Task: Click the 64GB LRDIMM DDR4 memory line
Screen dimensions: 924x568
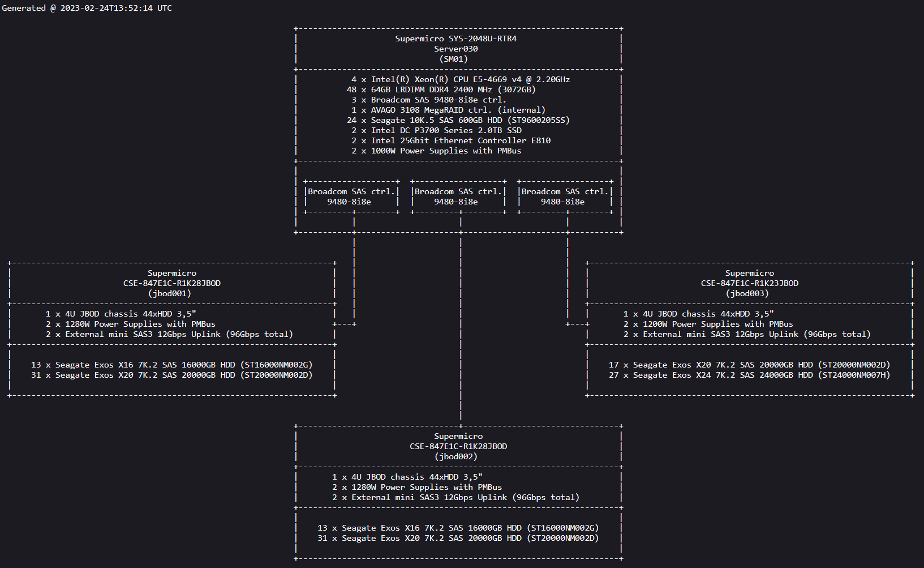Action: click(441, 89)
